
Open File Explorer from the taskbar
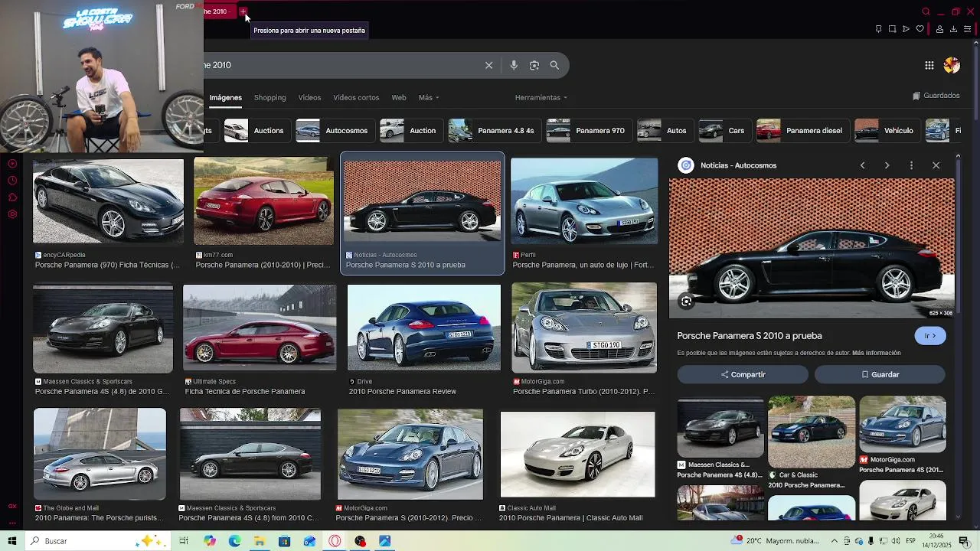260,541
